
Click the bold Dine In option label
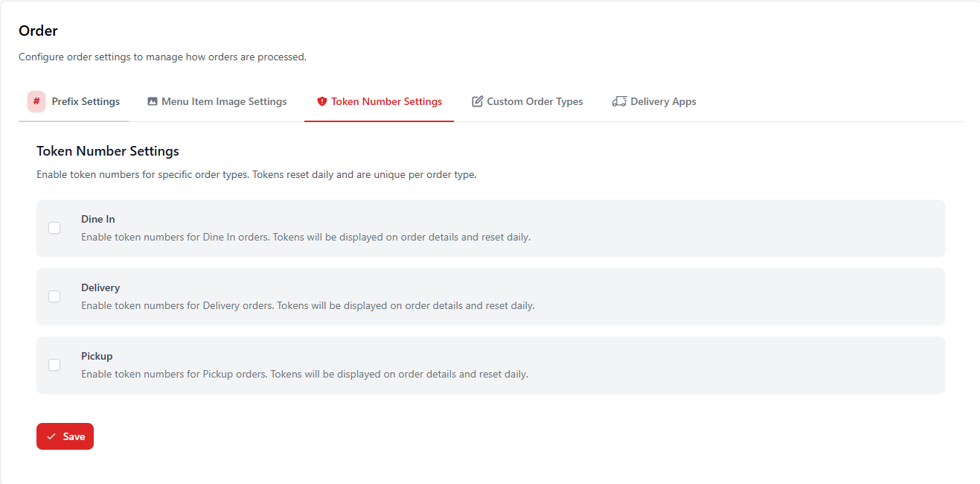(97, 220)
